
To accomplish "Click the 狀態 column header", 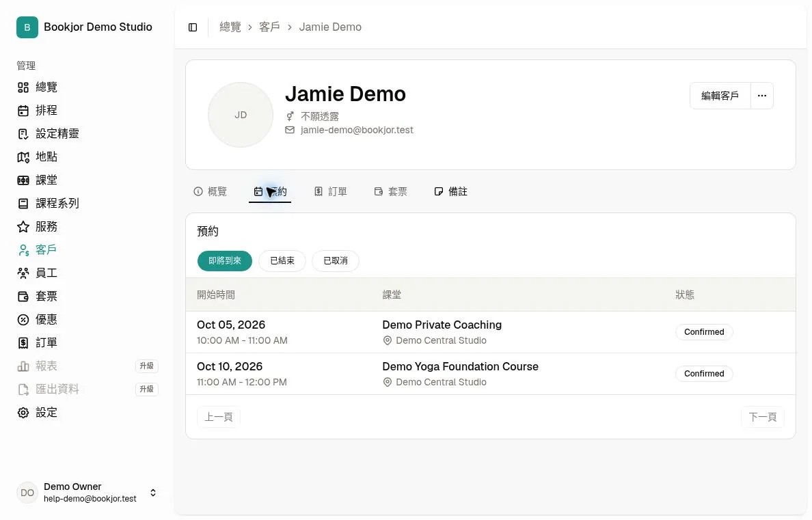I will [685, 295].
